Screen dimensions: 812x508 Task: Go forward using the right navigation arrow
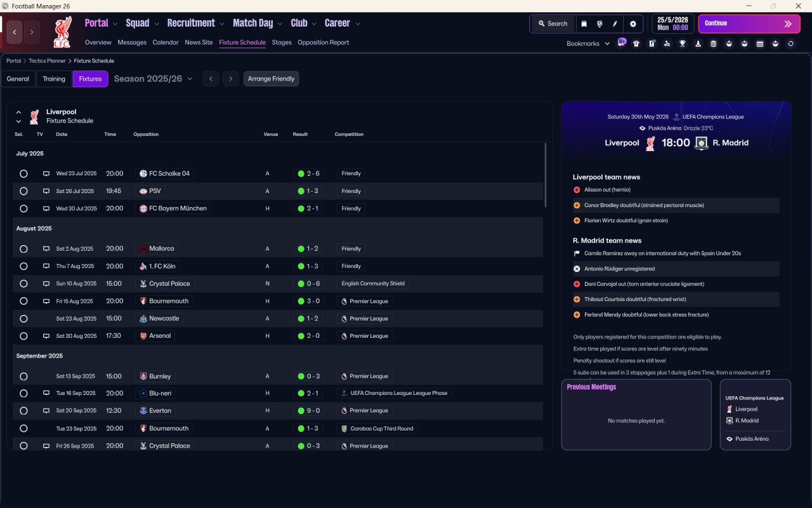tap(32, 32)
